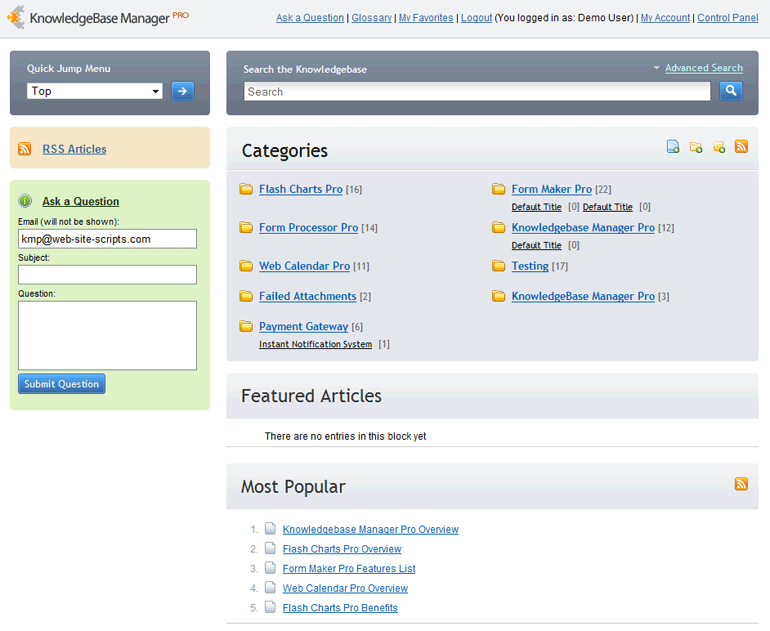Image resolution: width=770 pixels, height=631 pixels.
Task: Click the Form Processor Pro folder icon
Action: [246, 227]
